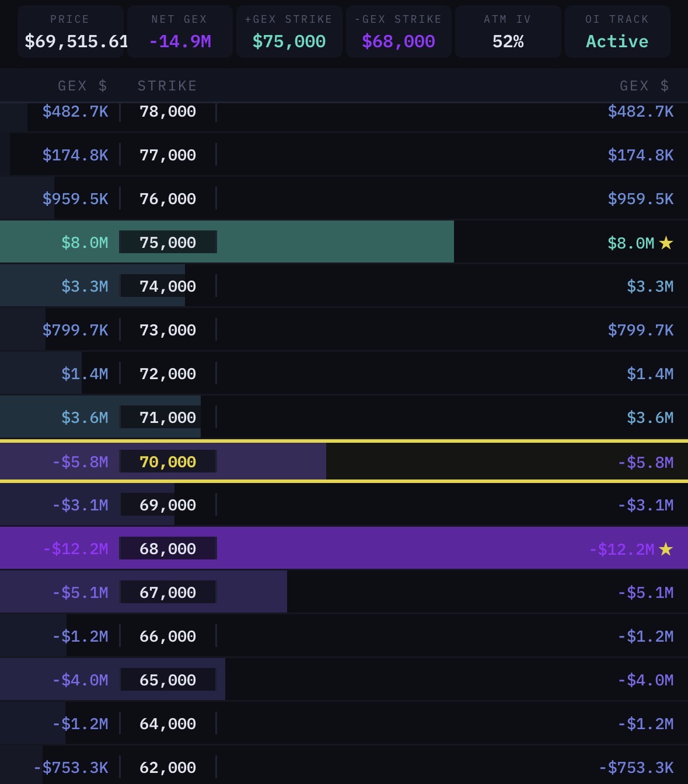Click the star icon beside the 68,000 strike
This screenshot has width=688, height=784.
coord(666,548)
